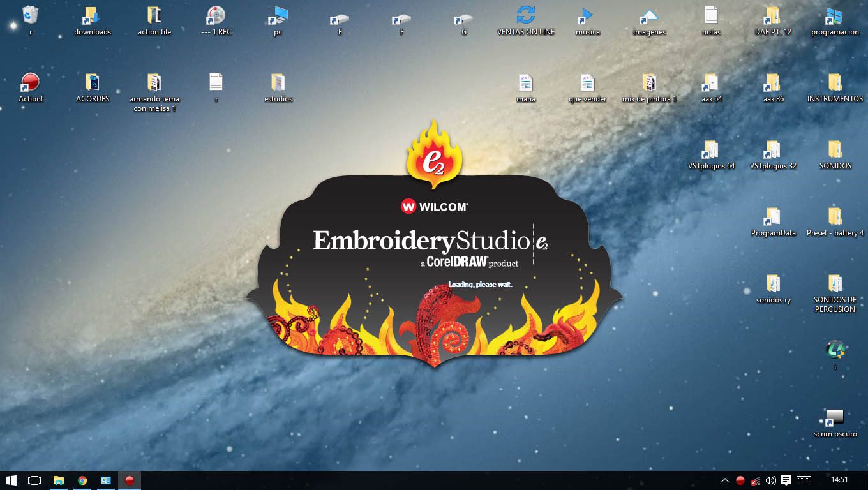Open the Action! recorder desktop shortcut
This screenshot has width=868, height=490.
tap(30, 83)
